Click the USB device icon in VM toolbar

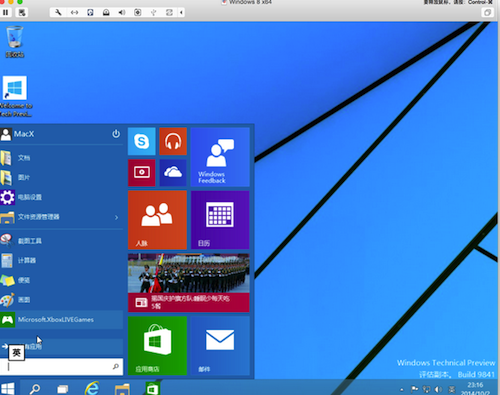pyautogui.click(x=153, y=13)
